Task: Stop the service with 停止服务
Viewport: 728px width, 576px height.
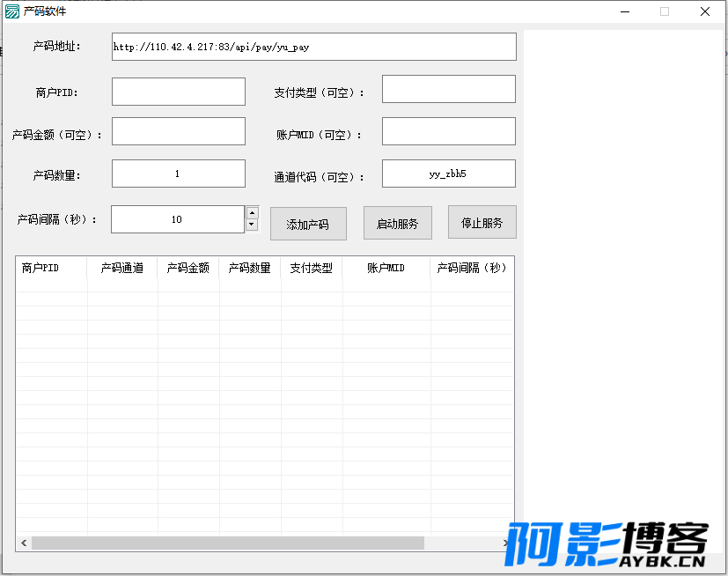Action: pyautogui.click(x=482, y=222)
